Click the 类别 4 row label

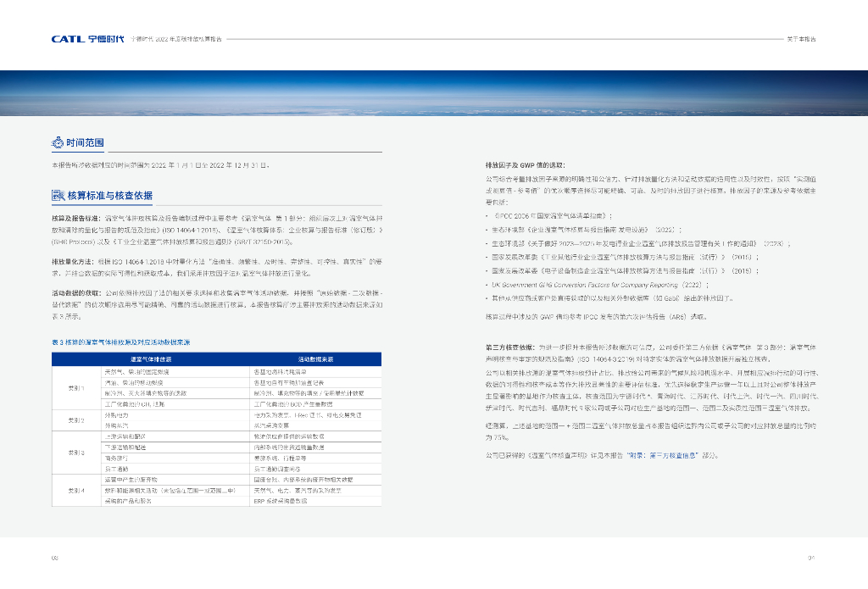(x=76, y=491)
